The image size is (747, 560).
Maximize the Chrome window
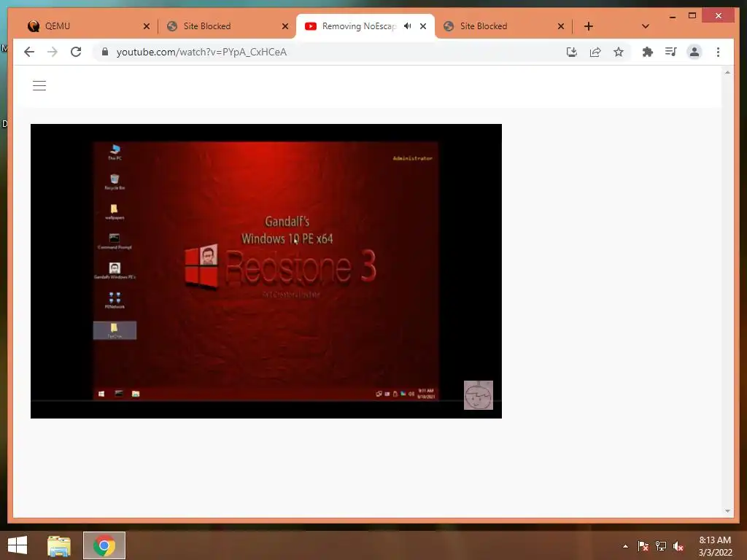tap(692, 16)
